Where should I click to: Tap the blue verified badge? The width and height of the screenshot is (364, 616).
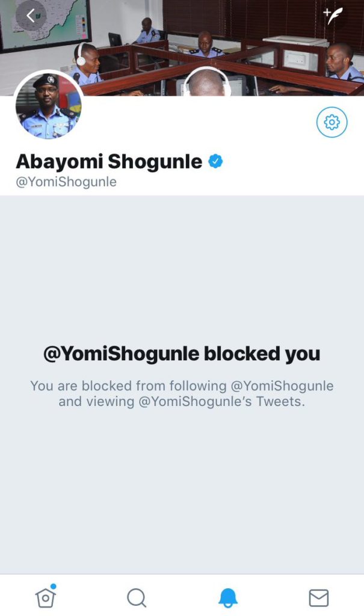point(215,161)
